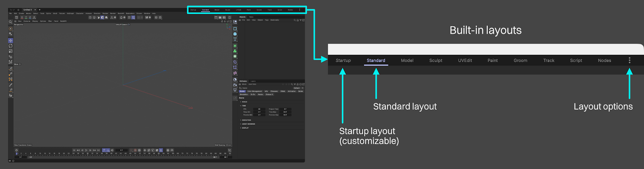Expand the EXECUTION section
The width and height of the screenshot is (644, 169).
tap(246, 120)
